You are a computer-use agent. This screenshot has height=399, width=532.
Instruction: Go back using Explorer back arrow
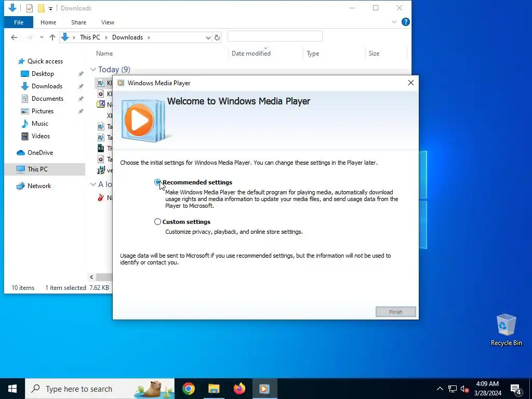pyautogui.click(x=14, y=37)
